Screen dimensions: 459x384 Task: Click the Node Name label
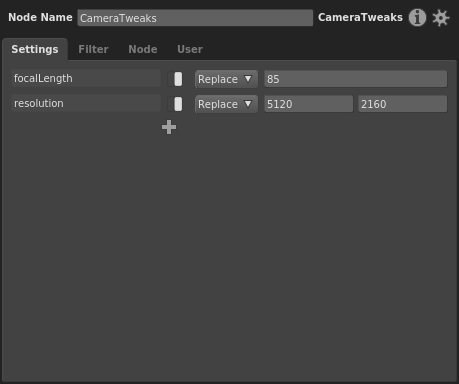[x=40, y=17]
